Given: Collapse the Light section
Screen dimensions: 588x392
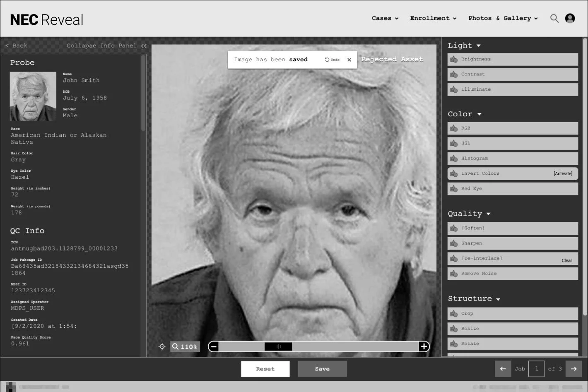Looking at the screenshot, I should click(478, 46).
